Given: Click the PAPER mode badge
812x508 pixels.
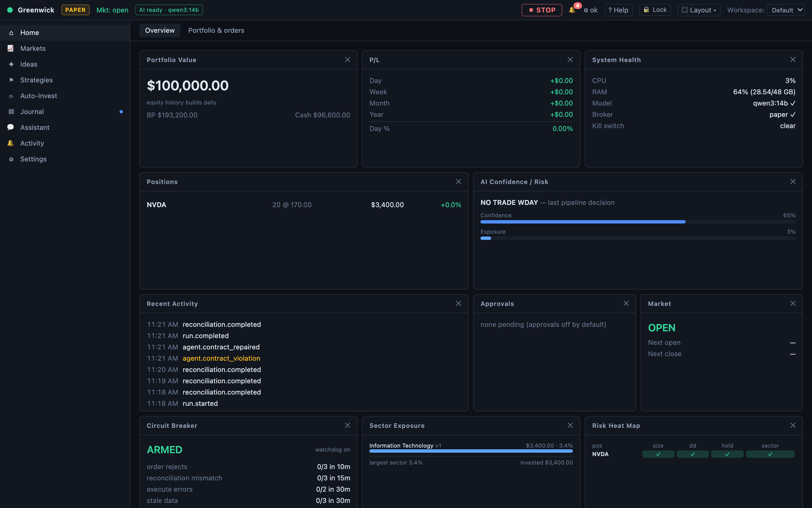Looking at the screenshot, I should pos(76,10).
